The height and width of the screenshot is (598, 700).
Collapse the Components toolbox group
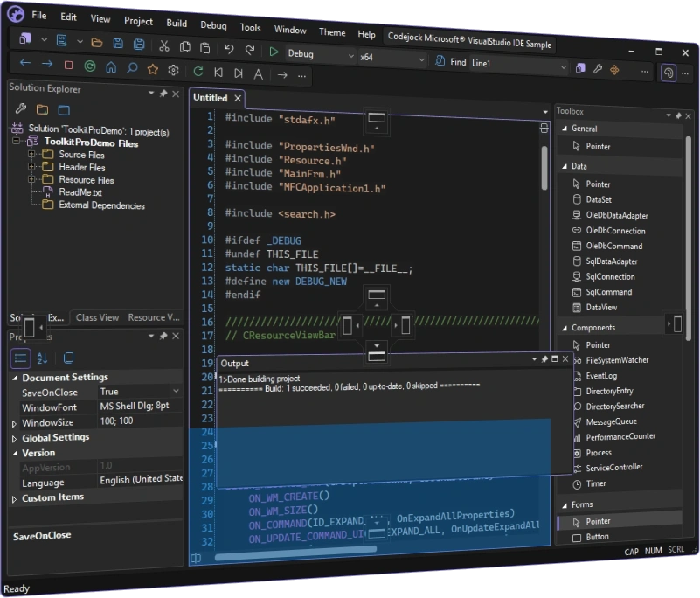(x=565, y=328)
